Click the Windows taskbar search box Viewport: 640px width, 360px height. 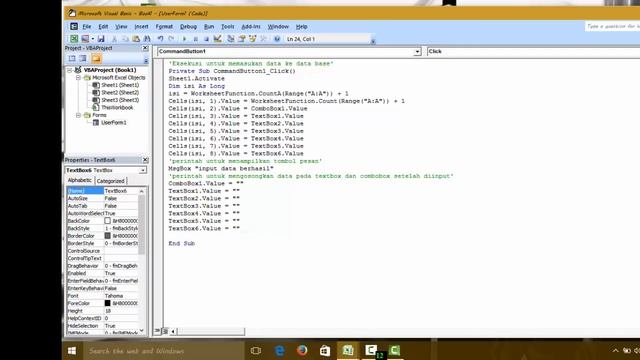164,351
